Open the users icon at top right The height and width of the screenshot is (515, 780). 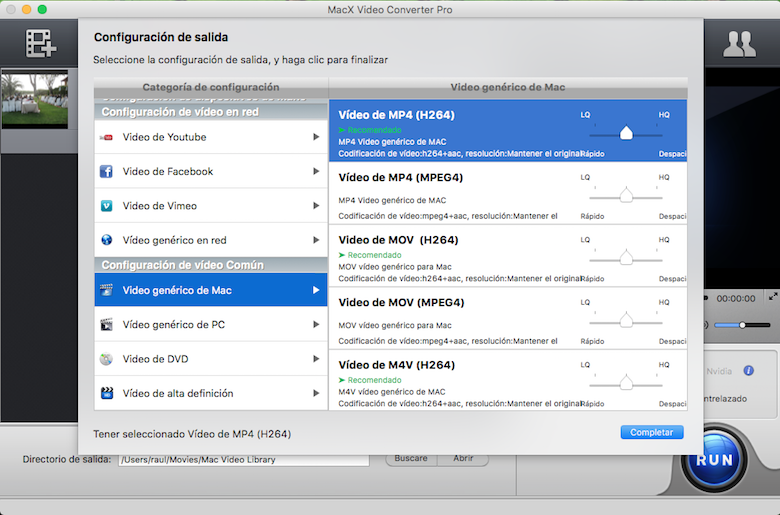coord(739,44)
